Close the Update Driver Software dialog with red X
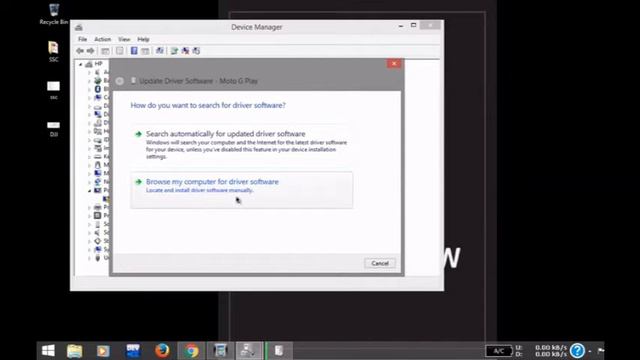The width and height of the screenshot is (640, 360). tap(394, 63)
